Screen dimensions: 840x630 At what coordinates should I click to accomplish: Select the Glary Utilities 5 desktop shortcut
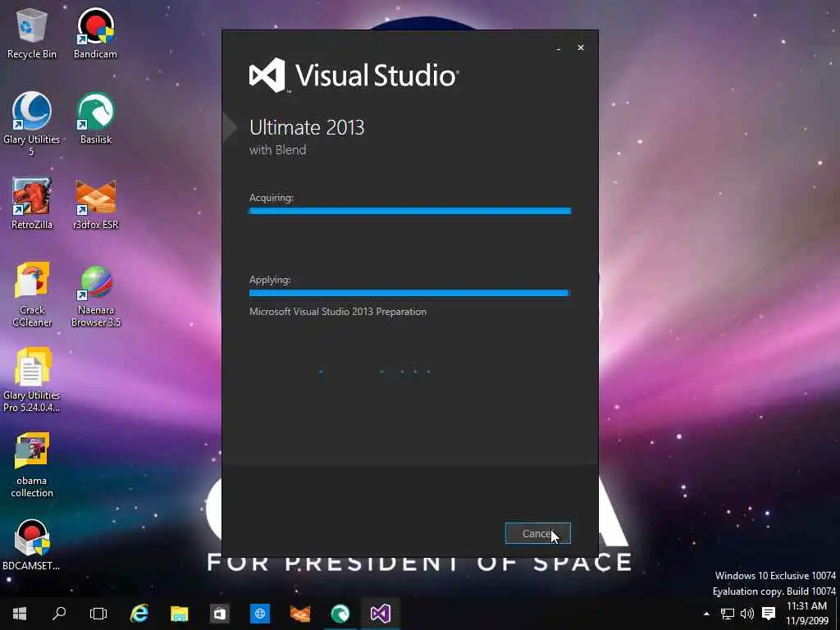32,125
